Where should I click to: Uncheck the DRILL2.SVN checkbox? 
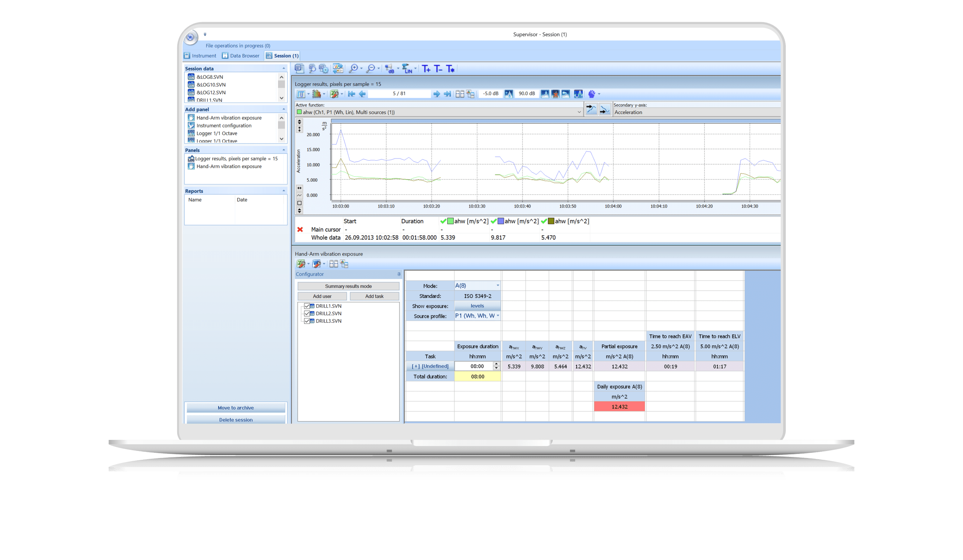pyautogui.click(x=307, y=314)
